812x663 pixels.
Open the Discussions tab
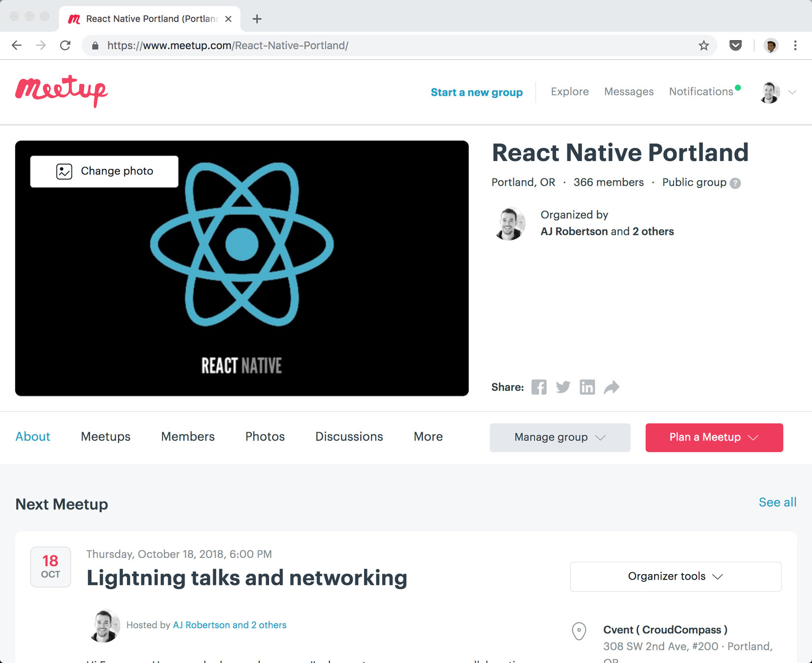[349, 437]
